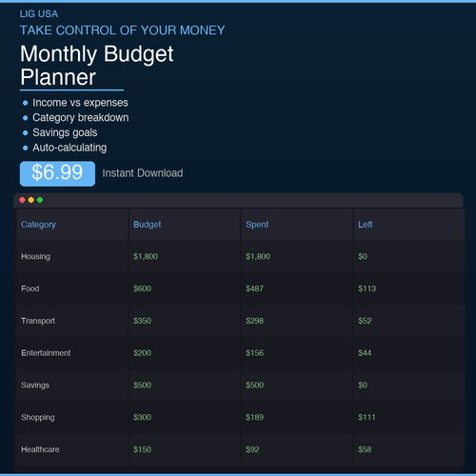Click Housing spent $1,800 value

[258, 256]
